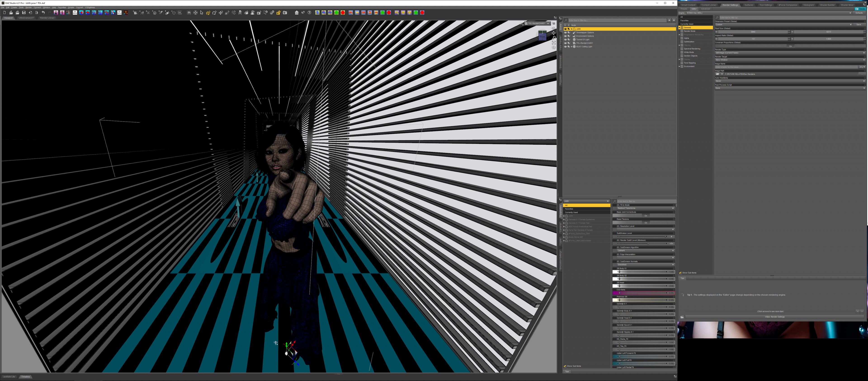Switch to the Render Library tab

point(47,18)
